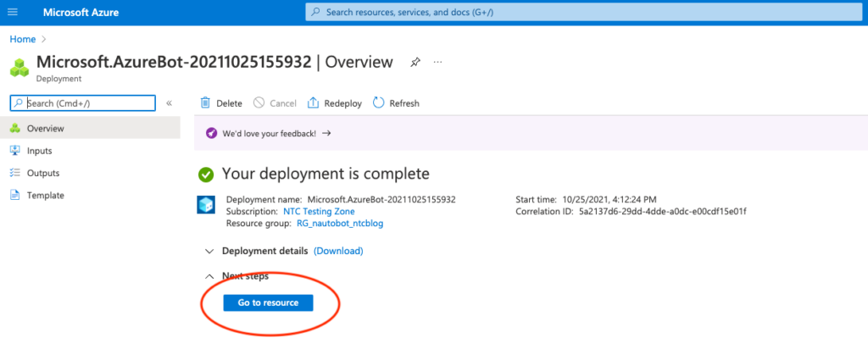This screenshot has height=360, width=868.
Task: Open the NTC Testing Zone subscription
Action: (x=319, y=211)
